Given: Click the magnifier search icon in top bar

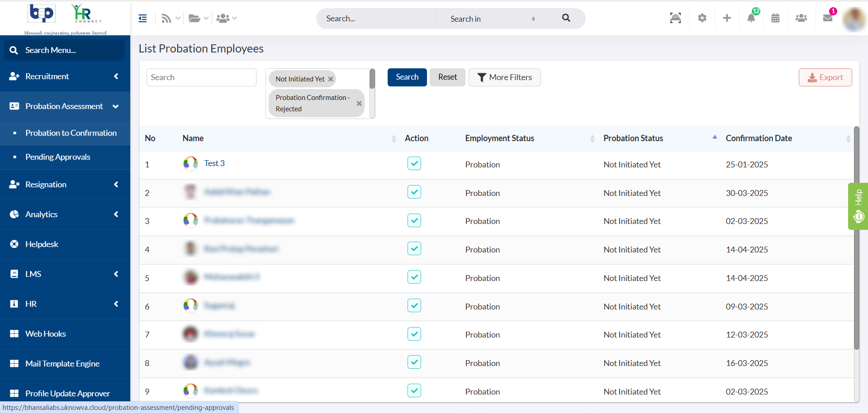Looking at the screenshot, I should (566, 18).
